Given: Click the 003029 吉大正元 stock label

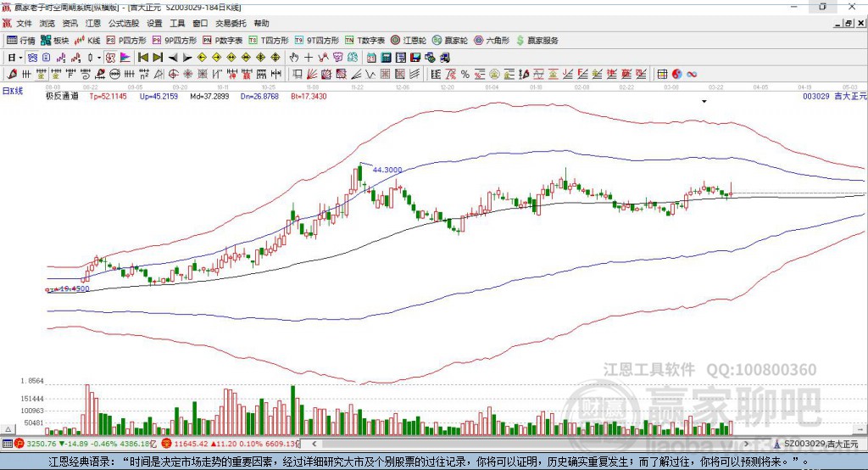Looking at the screenshot, I should [x=834, y=97].
